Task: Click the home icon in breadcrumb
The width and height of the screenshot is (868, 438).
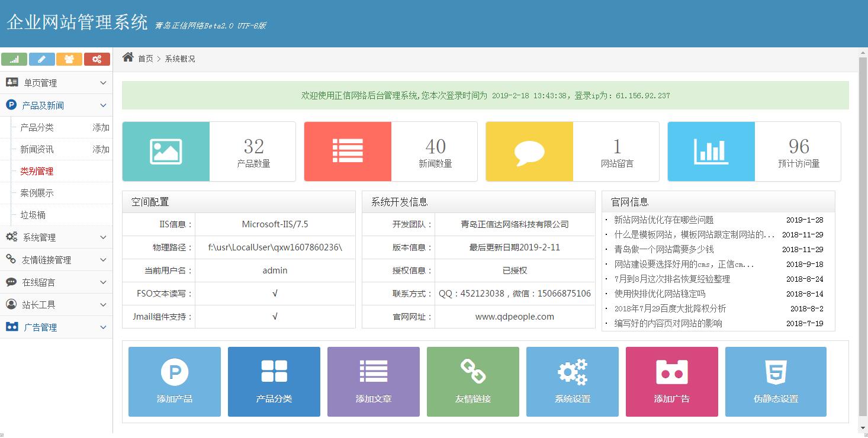Action: tap(128, 57)
